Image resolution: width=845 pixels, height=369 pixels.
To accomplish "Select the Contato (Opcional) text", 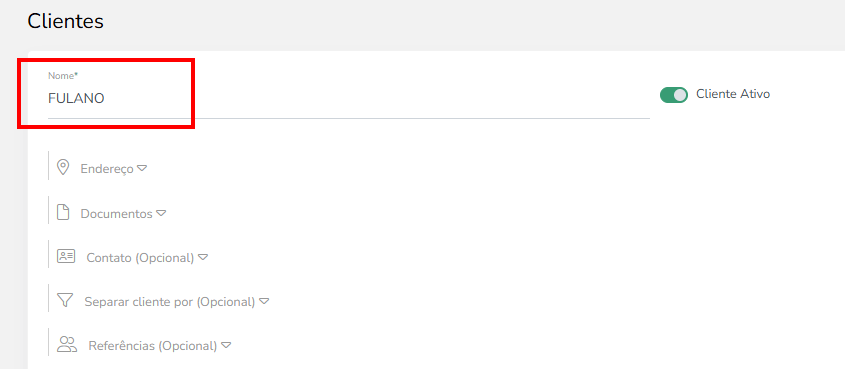I will click(140, 257).
